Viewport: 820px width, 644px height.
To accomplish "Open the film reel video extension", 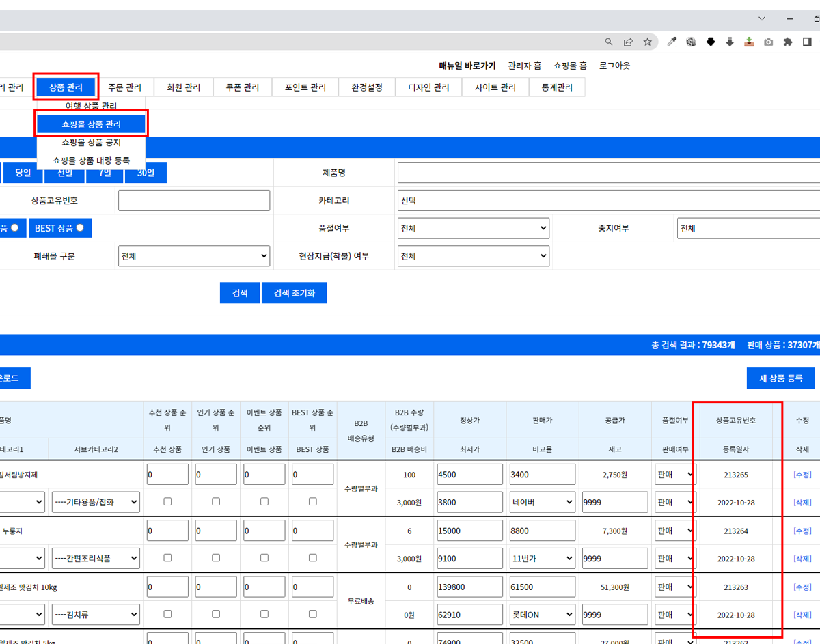I will coord(691,42).
